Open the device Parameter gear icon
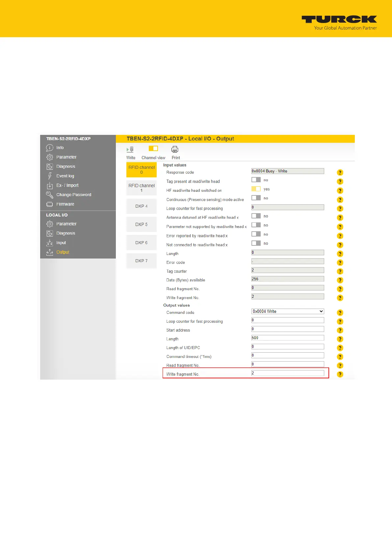Viewport: 392px width, 554px height. point(49,157)
